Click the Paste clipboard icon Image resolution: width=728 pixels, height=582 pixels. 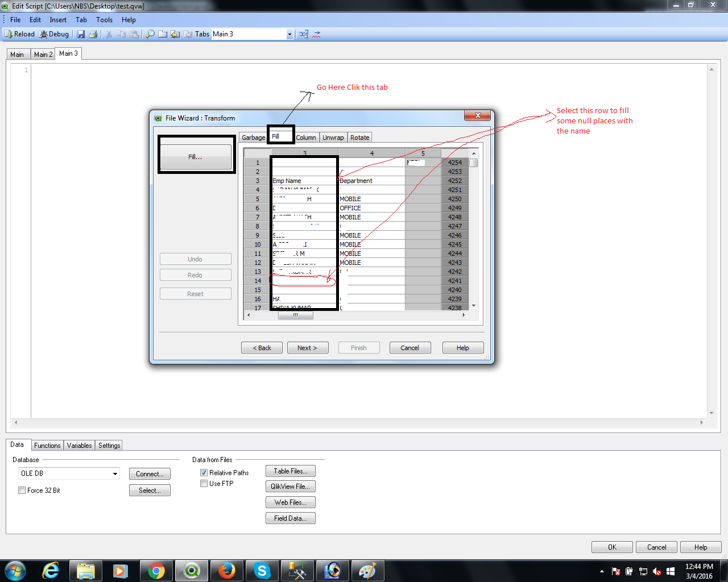click(134, 34)
